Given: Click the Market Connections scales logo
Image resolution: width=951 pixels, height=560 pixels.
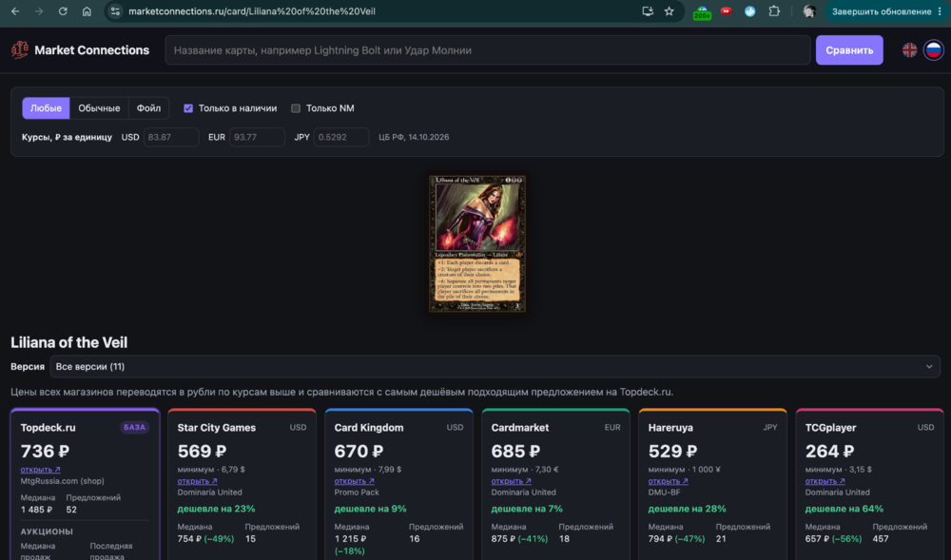Looking at the screenshot, I should pyautogui.click(x=20, y=49).
